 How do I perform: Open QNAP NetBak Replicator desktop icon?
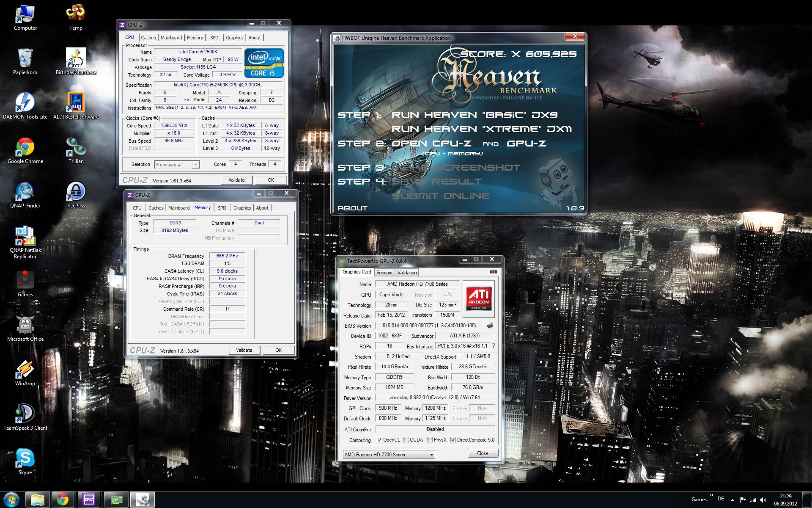click(x=25, y=243)
